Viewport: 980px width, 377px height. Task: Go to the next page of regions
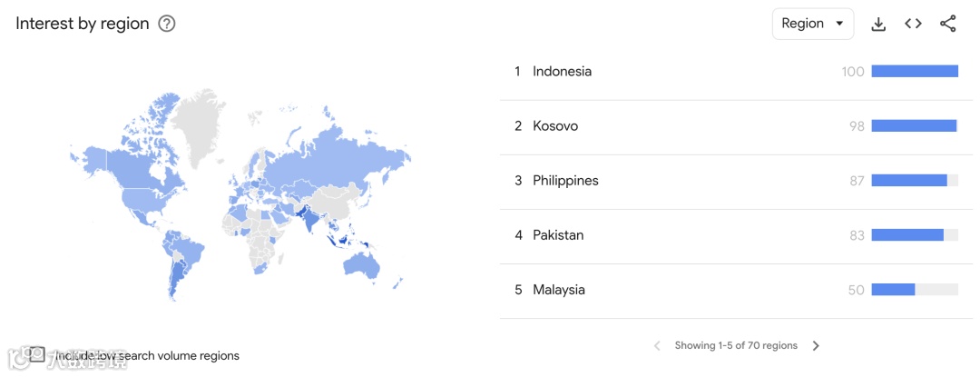point(816,346)
